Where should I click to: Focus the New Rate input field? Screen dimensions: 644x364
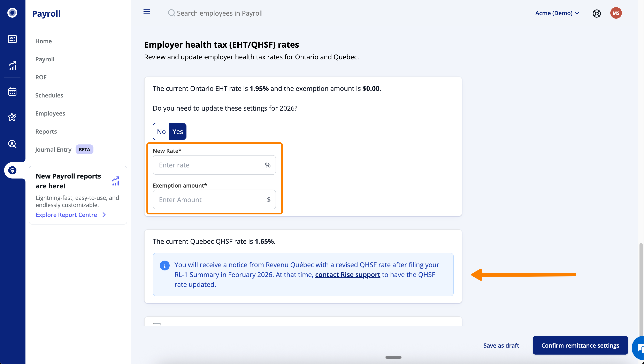click(x=209, y=165)
